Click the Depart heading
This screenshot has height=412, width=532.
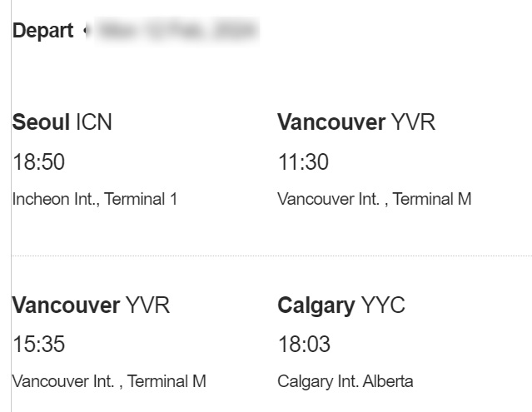tap(42, 32)
